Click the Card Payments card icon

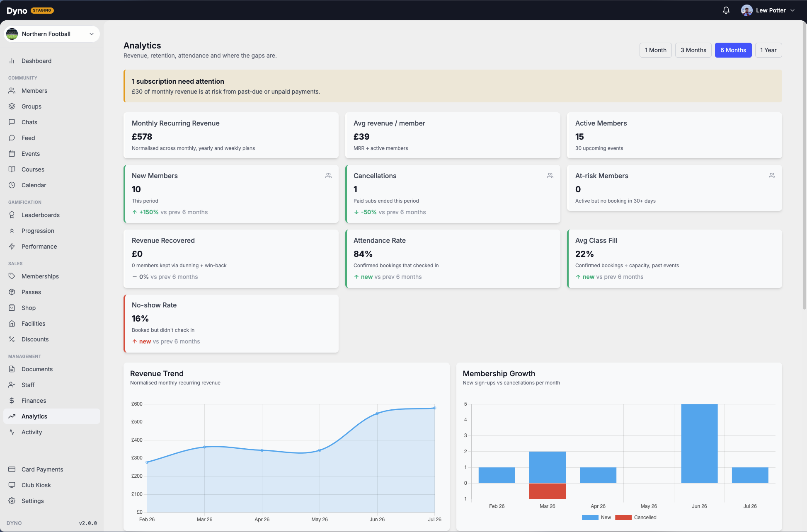point(12,469)
